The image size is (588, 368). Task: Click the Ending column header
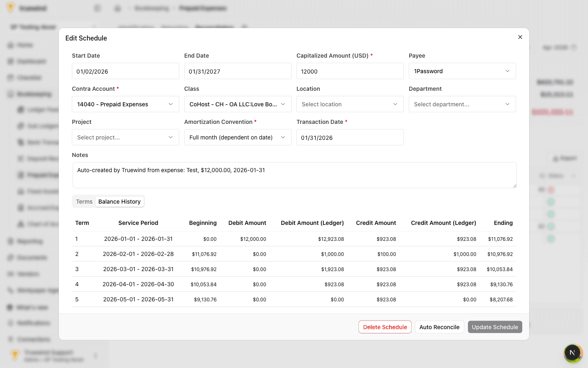503,223
